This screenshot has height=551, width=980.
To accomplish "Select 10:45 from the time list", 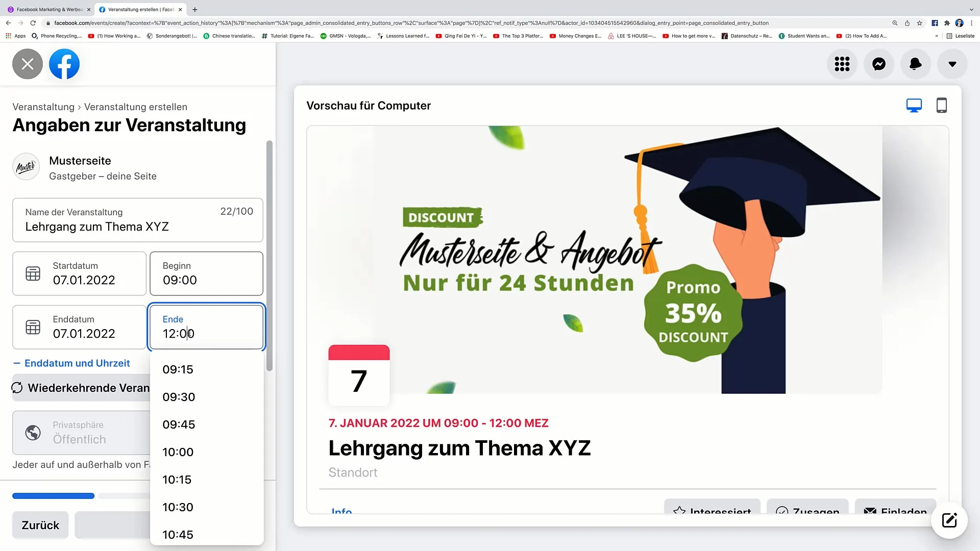I will [207, 534].
